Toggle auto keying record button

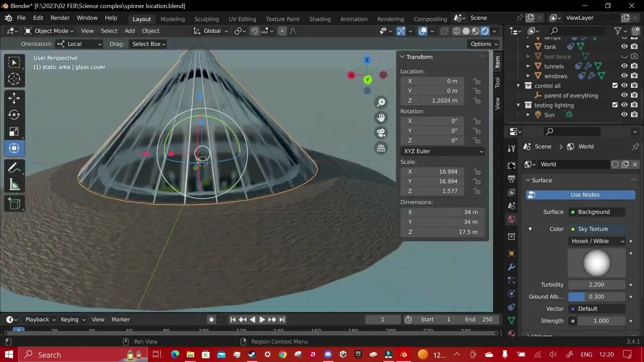pyautogui.click(x=211, y=319)
